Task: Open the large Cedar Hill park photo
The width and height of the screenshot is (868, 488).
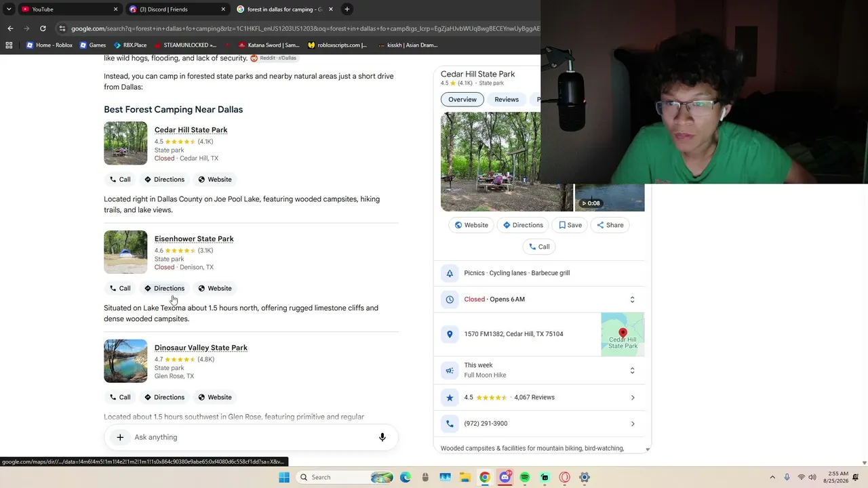Action: (507, 162)
